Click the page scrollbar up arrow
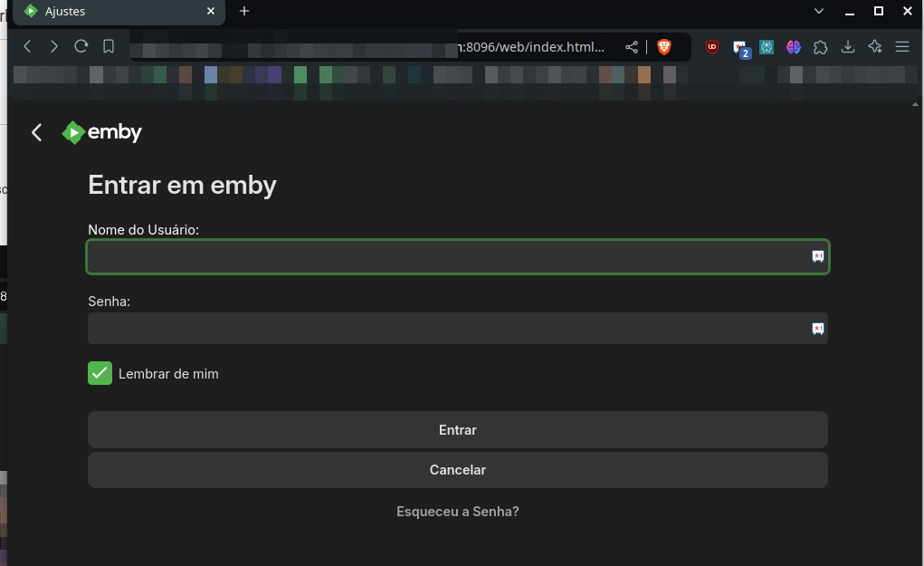Screen dimensions: 924x566 (x=915, y=104)
